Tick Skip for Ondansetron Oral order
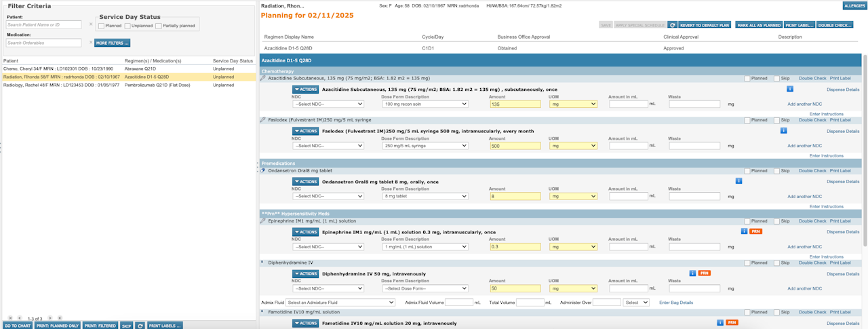This screenshot has width=868, height=329. point(777,171)
